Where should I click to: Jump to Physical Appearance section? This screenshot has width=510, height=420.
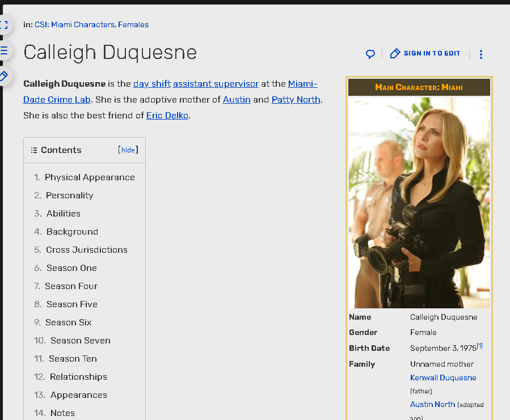pos(90,177)
